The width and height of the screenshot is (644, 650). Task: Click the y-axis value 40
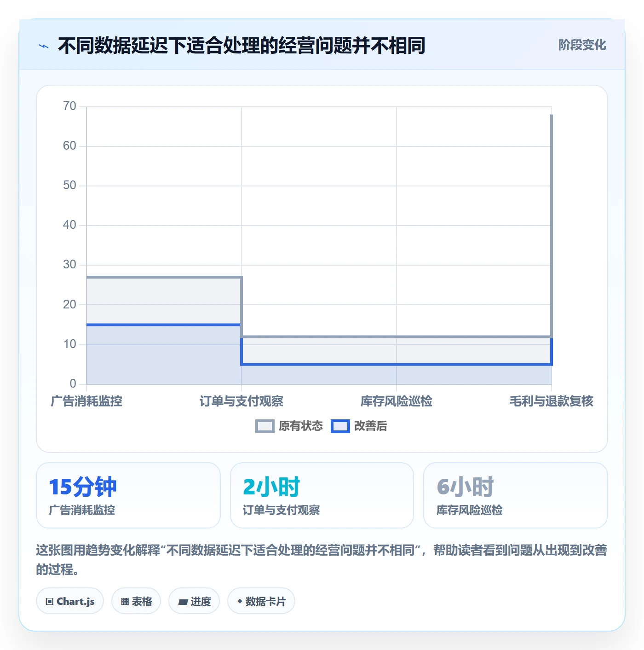point(69,225)
